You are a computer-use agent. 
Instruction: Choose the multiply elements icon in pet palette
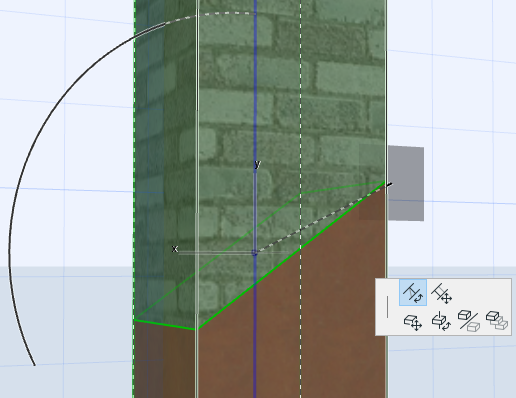497,321
